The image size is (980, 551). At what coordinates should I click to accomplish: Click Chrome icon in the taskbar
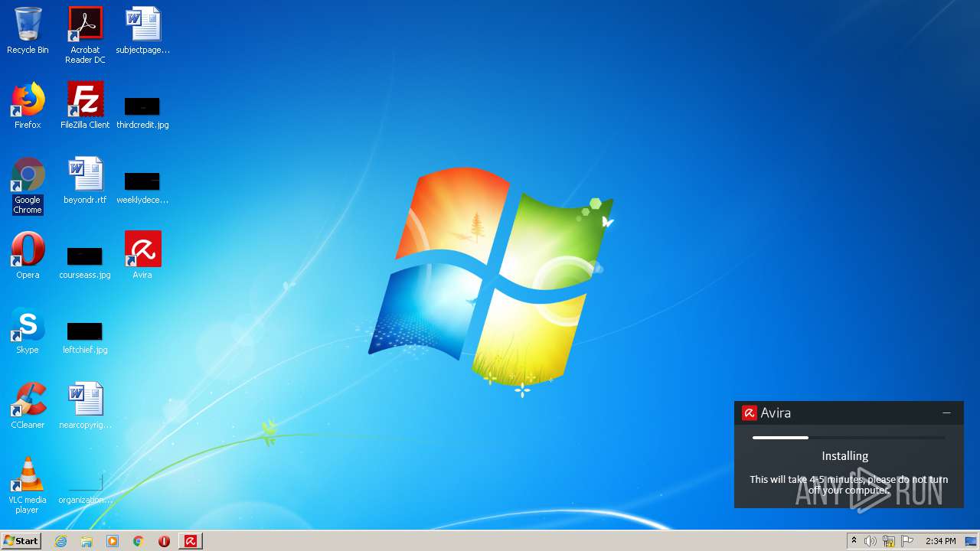[x=139, y=541]
